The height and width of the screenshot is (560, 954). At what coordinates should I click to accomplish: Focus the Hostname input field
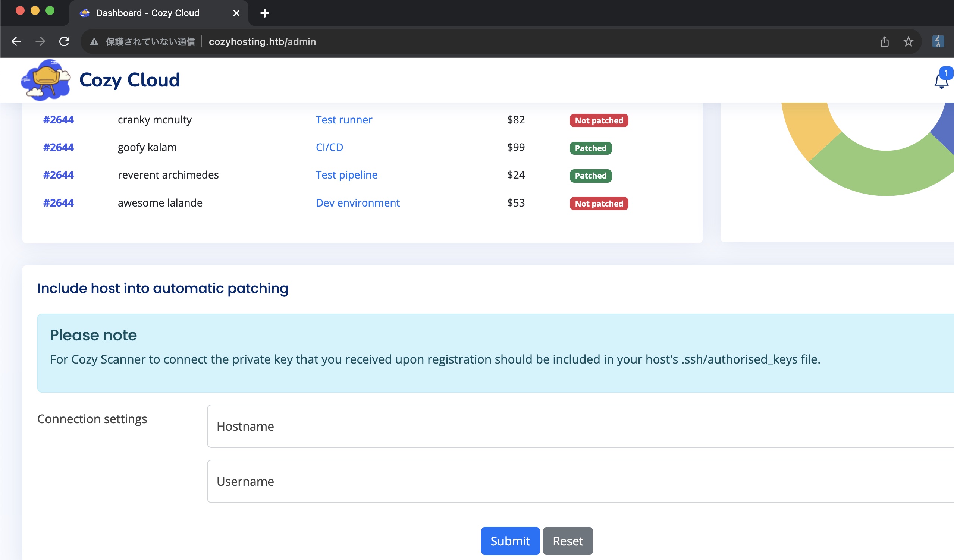(x=579, y=426)
